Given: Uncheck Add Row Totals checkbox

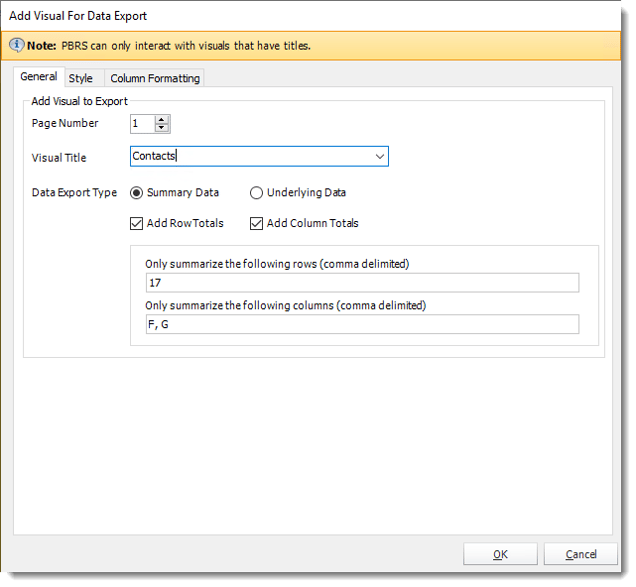Looking at the screenshot, I should coord(136,224).
